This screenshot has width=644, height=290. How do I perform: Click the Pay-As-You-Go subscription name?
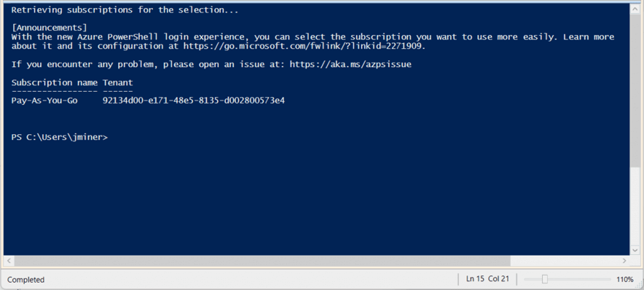44,101
